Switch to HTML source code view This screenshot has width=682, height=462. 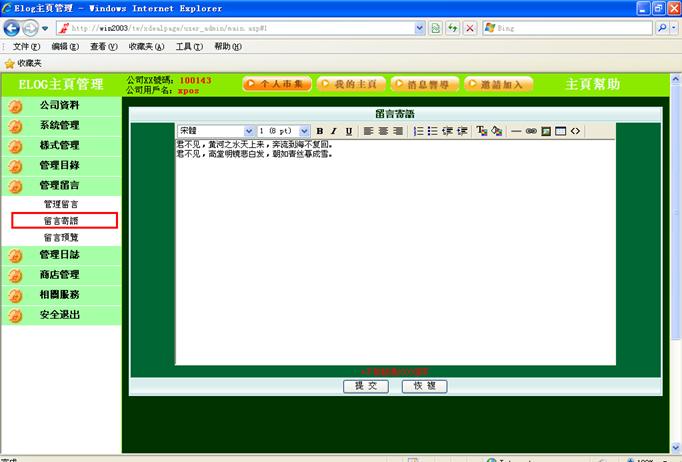click(x=575, y=131)
